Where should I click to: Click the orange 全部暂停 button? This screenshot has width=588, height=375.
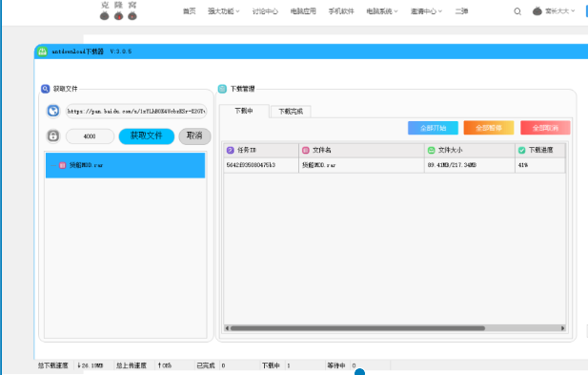coord(489,128)
